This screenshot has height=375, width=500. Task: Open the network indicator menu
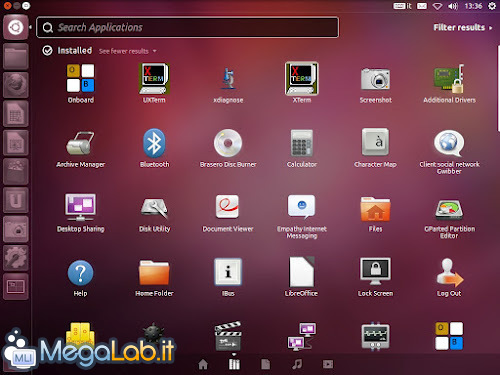[438, 6]
